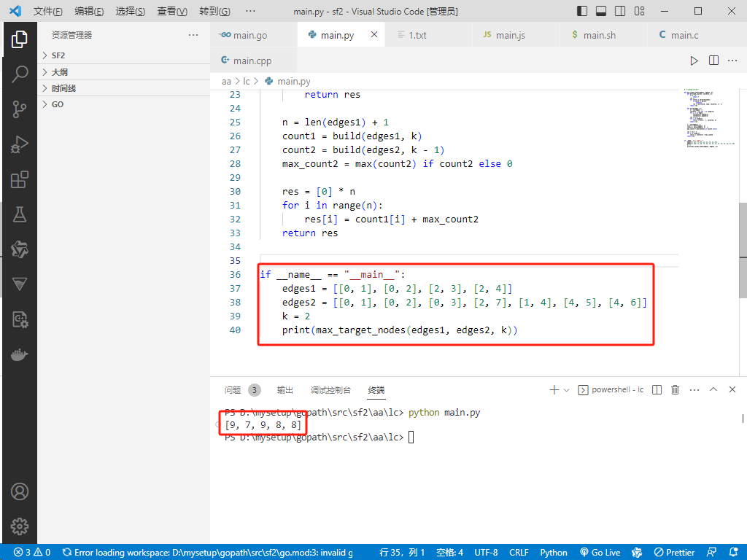Screen dimensions: 747x560
Task: Expand the GO section in Explorer
Action: pos(124,104)
